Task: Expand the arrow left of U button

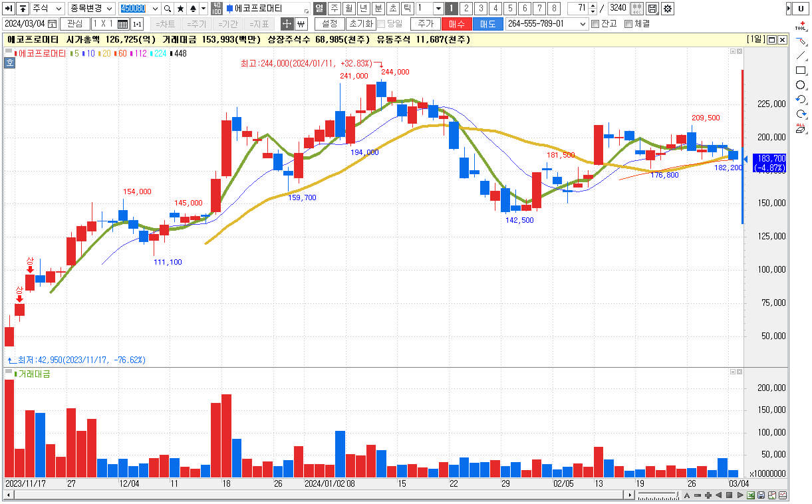Action: point(788,9)
